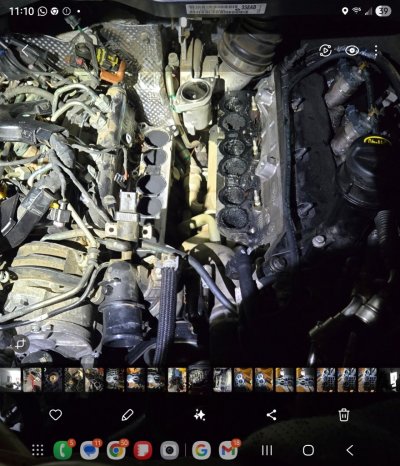This screenshot has width=400, height=466.
Task: Tap the crop and rotate icon
Action: click(21, 344)
